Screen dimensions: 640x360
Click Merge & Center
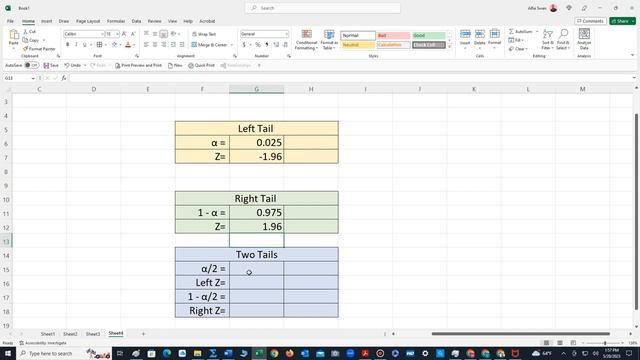[x=209, y=45]
